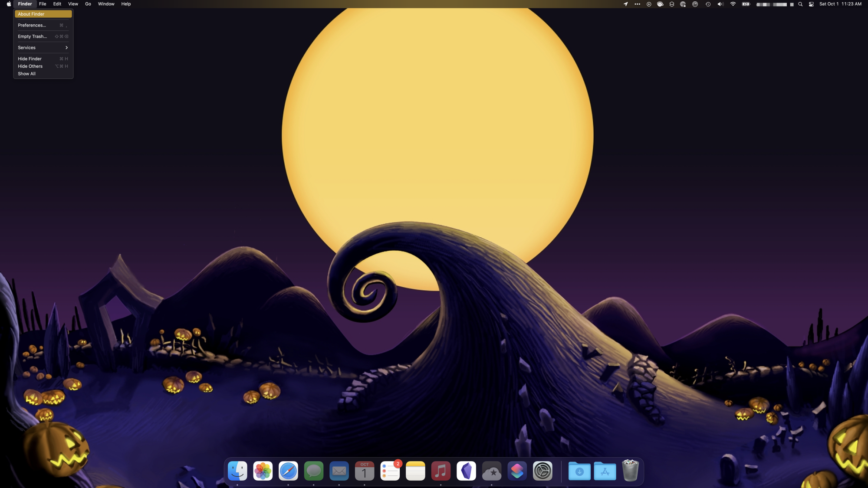The height and width of the screenshot is (488, 868).
Task: Launch the Shortcuts app in Dock
Action: click(x=517, y=471)
